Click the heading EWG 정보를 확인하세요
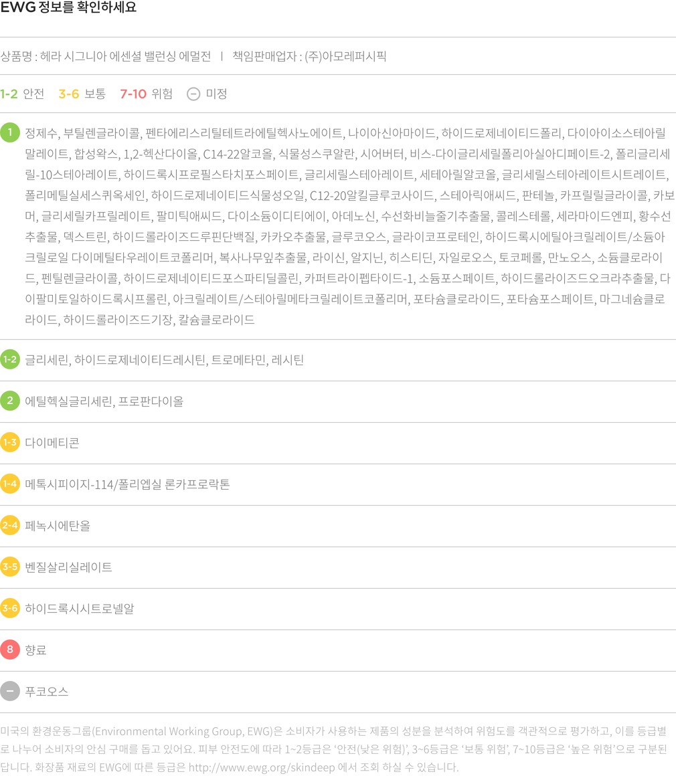The width and height of the screenshot is (676, 784). [68, 9]
